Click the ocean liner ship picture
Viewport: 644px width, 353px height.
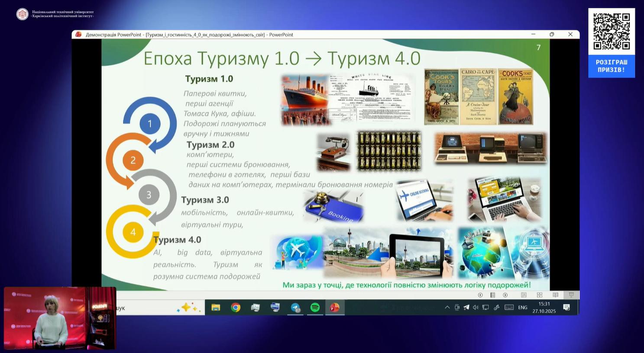[x=305, y=100]
